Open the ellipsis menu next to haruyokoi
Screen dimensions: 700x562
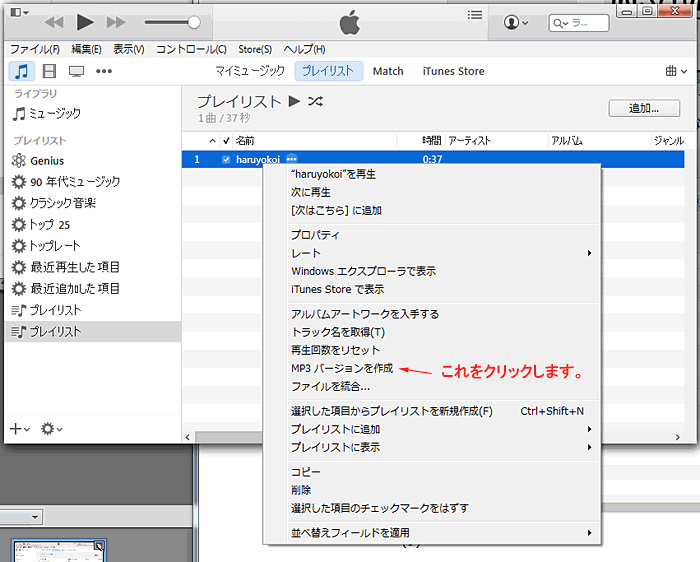(292, 159)
